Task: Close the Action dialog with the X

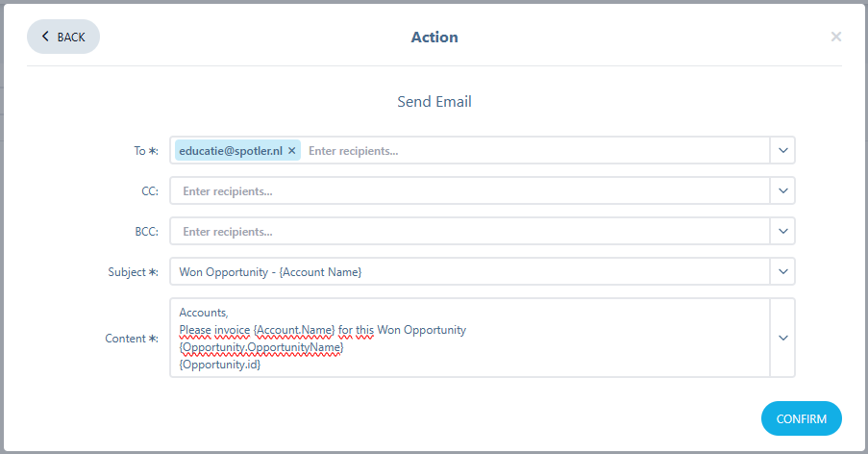Action: click(x=836, y=37)
